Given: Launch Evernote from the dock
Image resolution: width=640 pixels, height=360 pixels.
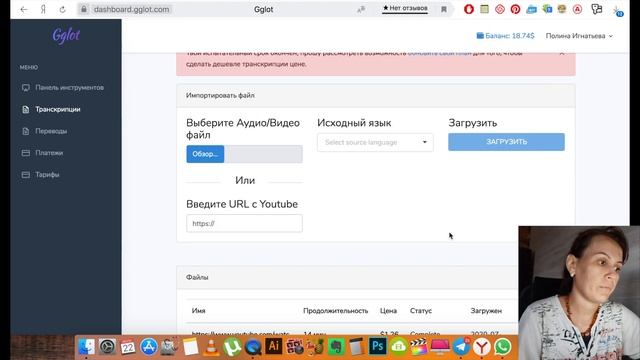Looking at the screenshot, I should pos(336,347).
